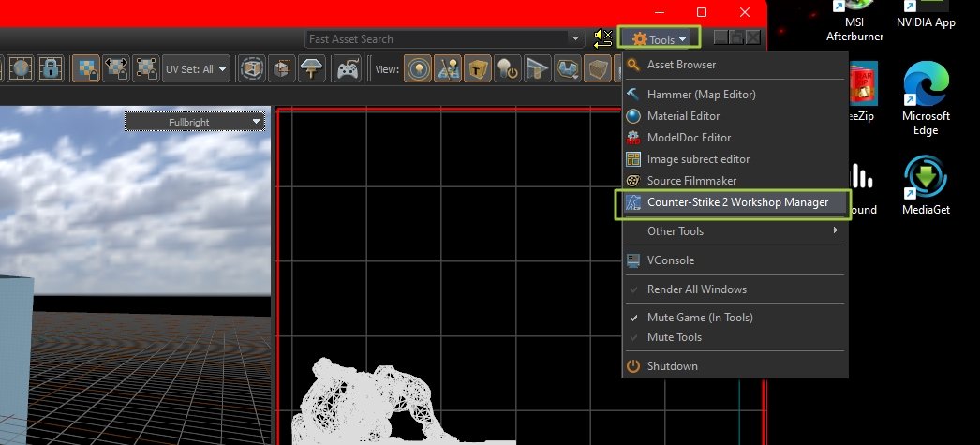Open the Material Editor
Viewport: 980px width, 445px height.
point(683,116)
